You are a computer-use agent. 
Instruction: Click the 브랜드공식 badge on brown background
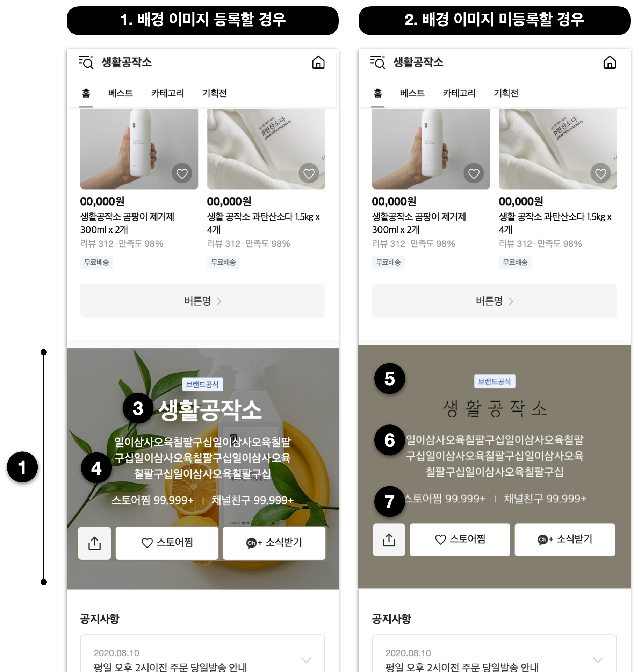[x=494, y=381]
